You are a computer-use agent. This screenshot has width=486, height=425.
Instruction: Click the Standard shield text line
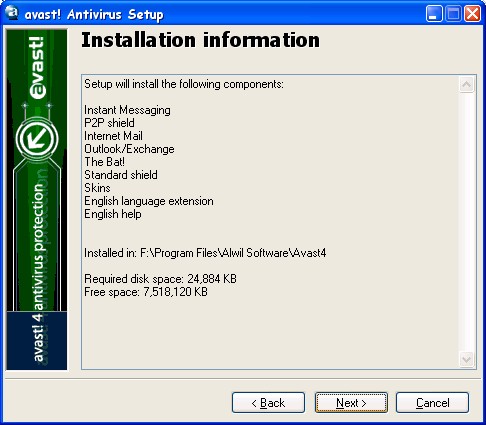(121, 175)
